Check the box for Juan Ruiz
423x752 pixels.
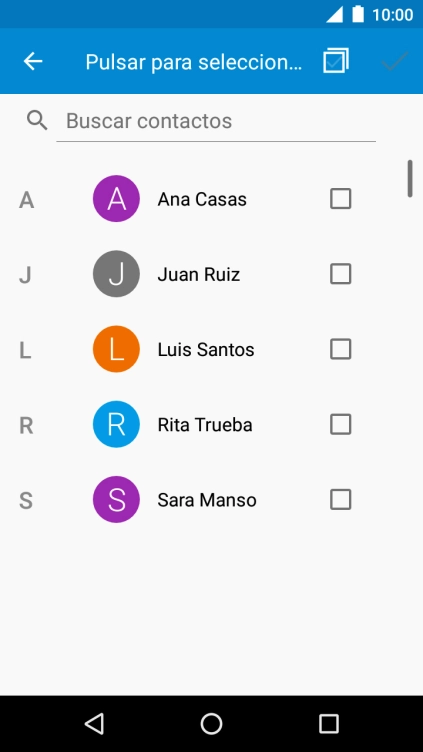point(341,274)
